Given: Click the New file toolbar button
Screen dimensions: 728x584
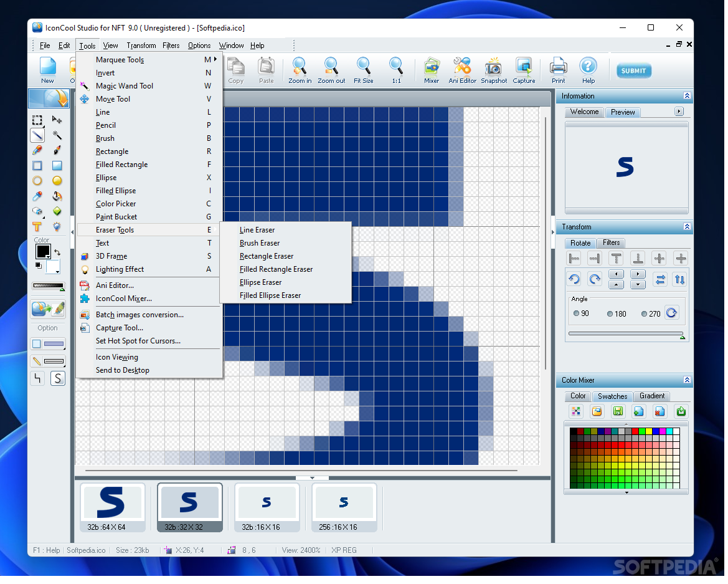Looking at the screenshot, I should [x=47, y=70].
